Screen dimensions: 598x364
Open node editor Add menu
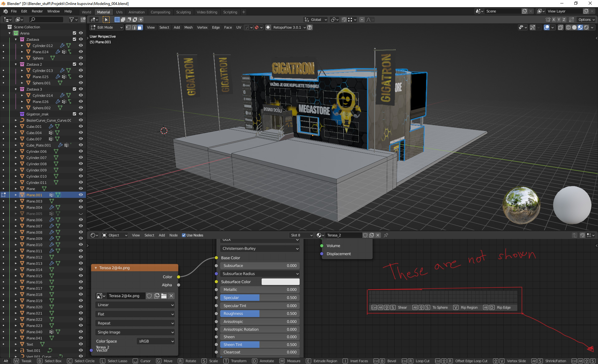(x=162, y=235)
